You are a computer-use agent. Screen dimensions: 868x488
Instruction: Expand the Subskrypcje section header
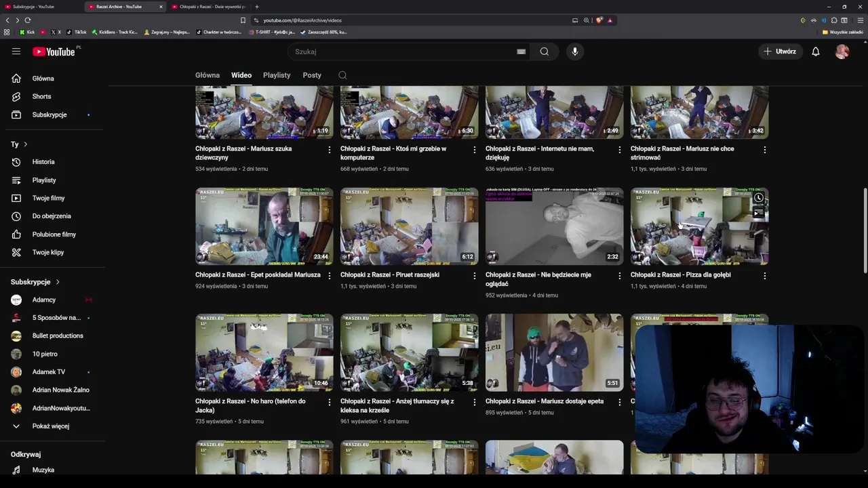click(x=35, y=282)
